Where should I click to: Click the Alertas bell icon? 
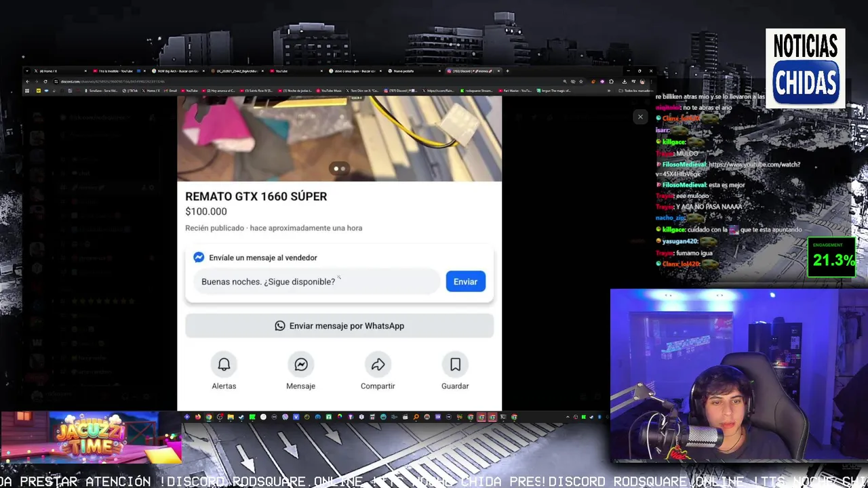224,365
